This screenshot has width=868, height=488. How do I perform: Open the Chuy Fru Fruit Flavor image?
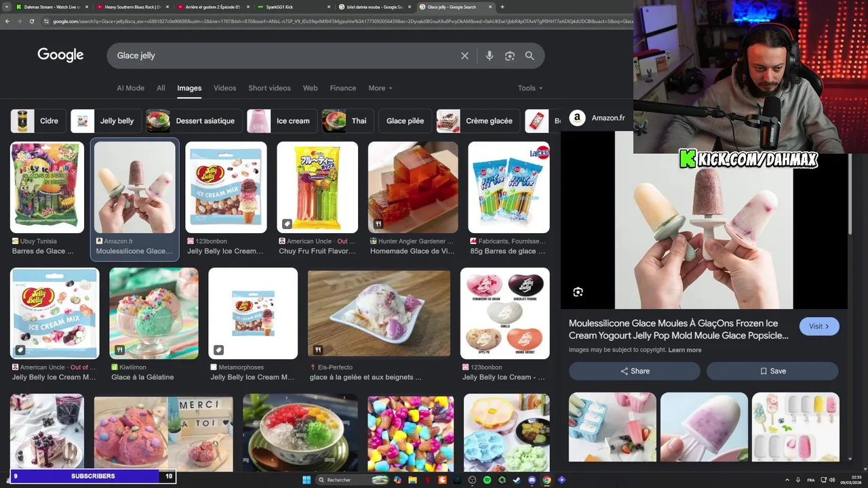(x=317, y=187)
